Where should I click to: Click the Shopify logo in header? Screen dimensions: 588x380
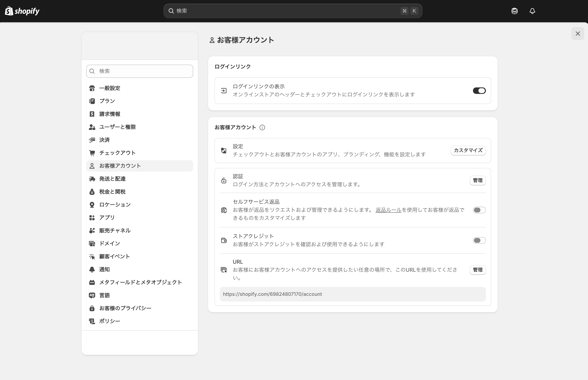click(x=22, y=11)
